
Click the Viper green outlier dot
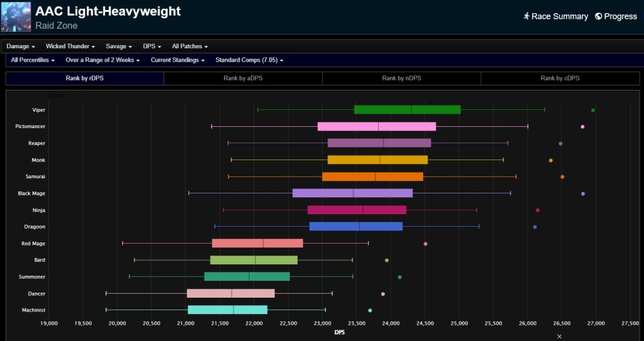click(x=593, y=110)
